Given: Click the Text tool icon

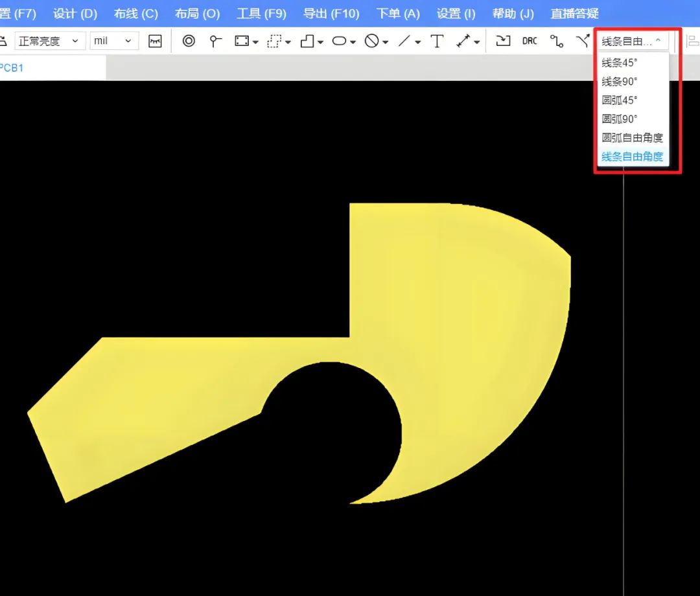Looking at the screenshot, I should [437, 41].
